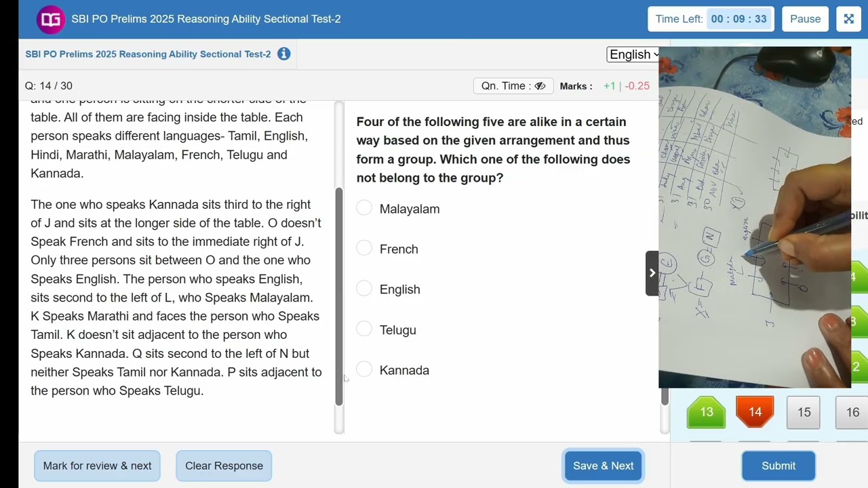Toggle the question time eye icon
The image size is (868, 488).
click(x=540, y=86)
